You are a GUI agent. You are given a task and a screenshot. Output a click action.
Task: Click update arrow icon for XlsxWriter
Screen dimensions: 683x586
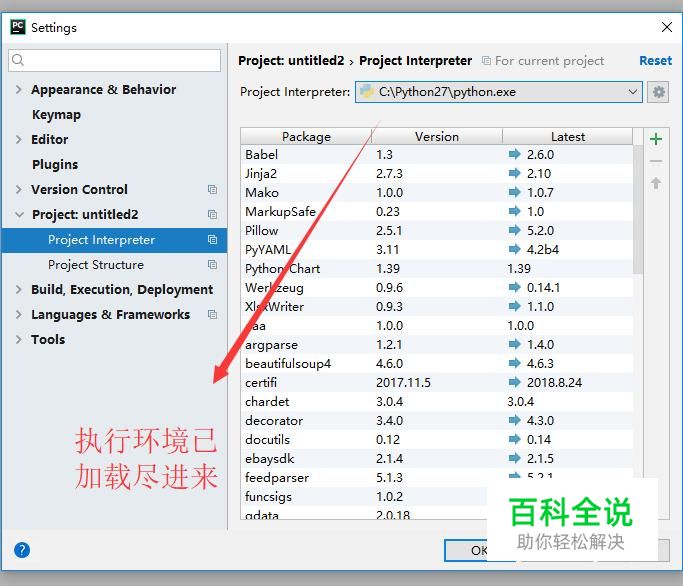tap(514, 306)
